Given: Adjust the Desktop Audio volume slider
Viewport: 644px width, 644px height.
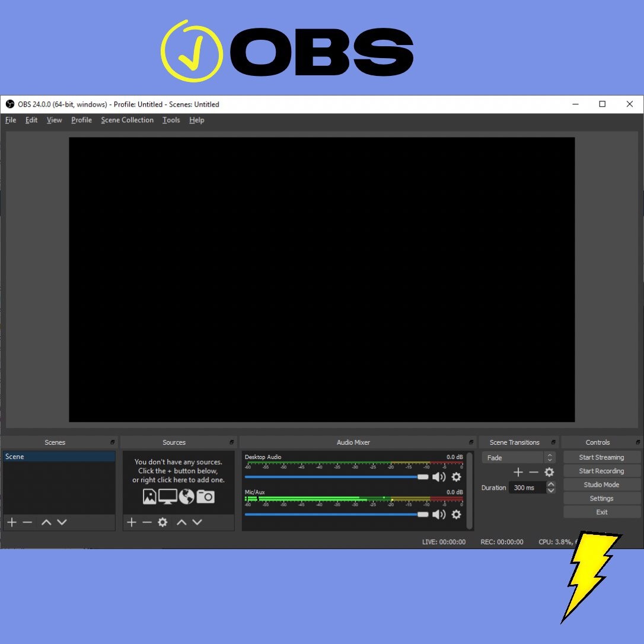Looking at the screenshot, I should point(336,477).
